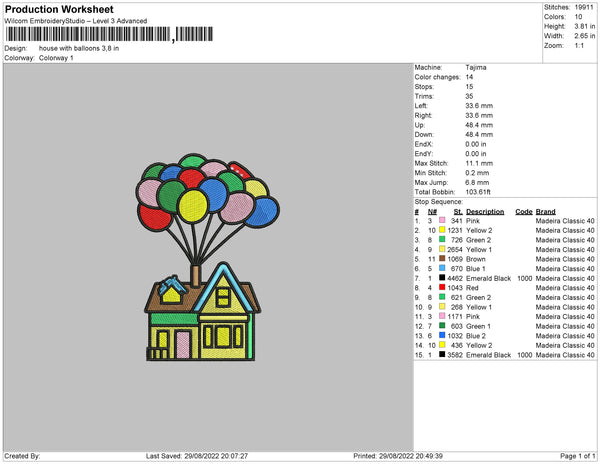The height and width of the screenshot is (464, 600).
Task: Click the barcode under the worksheet title
Action: 109,34
